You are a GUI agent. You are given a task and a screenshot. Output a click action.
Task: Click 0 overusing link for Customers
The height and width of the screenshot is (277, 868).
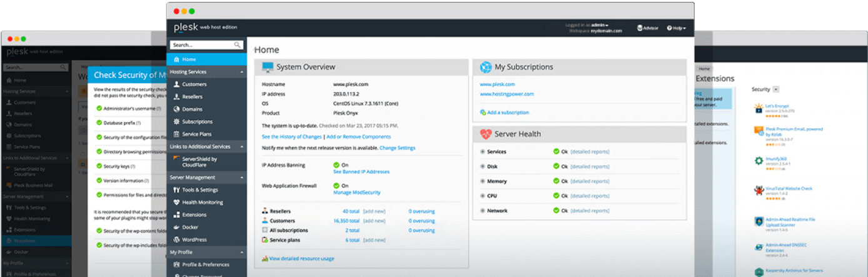(x=421, y=221)
